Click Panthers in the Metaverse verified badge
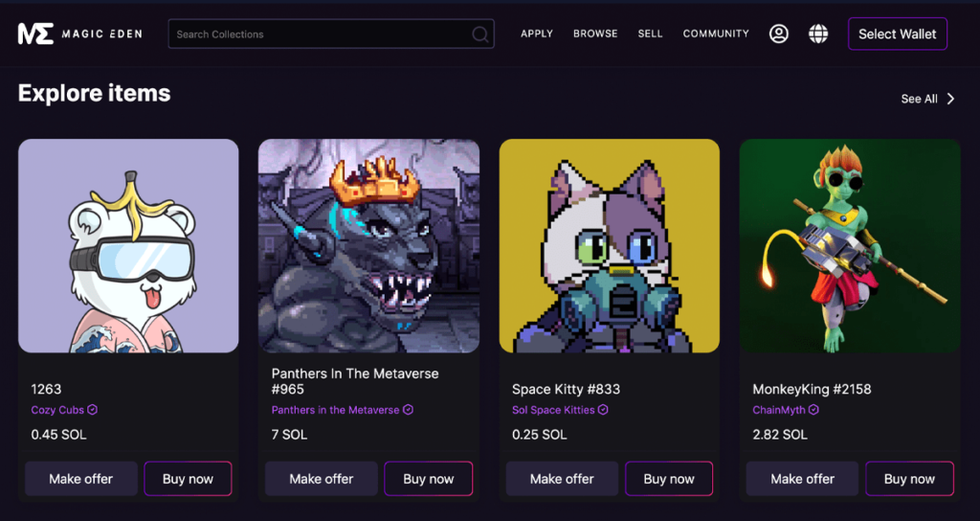The height and width of the screenshot is (521, 980). [x=409, y=410]
